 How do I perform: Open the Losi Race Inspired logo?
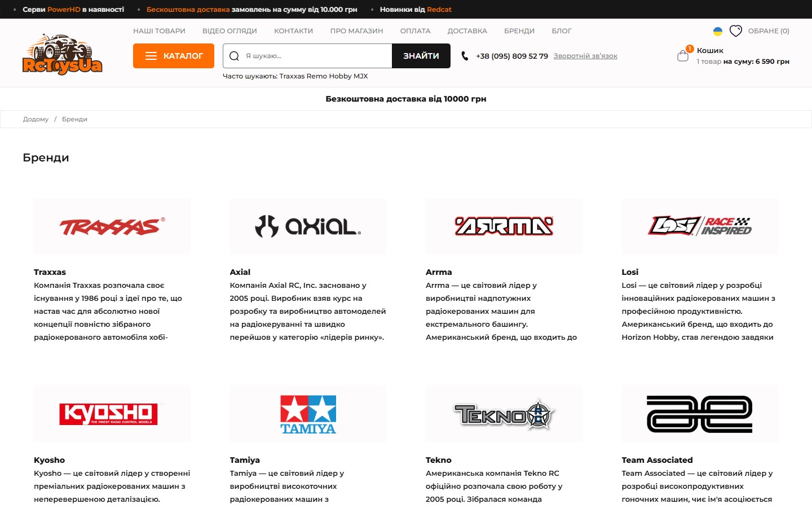click(700, 227)
